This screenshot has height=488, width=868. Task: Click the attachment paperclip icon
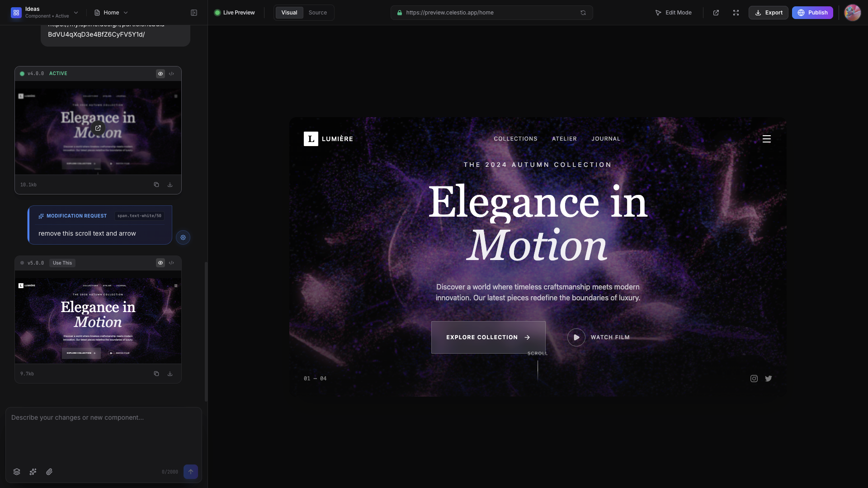click(x=49, y=472)
